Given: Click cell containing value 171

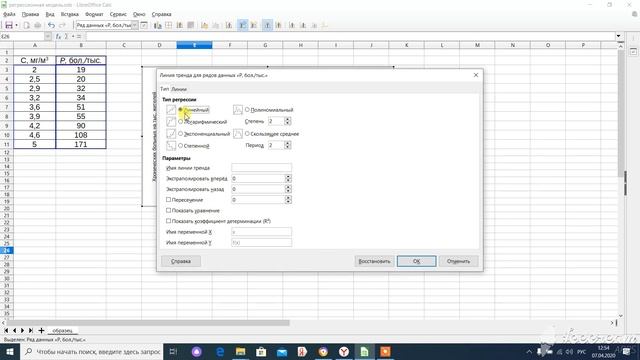Looking at the screenshot, I should click(81, 144).
